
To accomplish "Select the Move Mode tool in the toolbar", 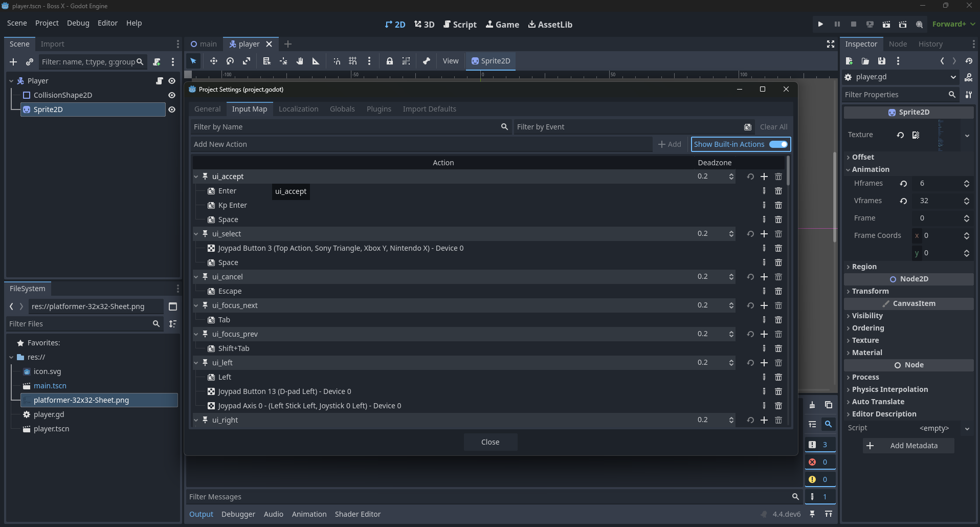I will [x=213, y=61].
